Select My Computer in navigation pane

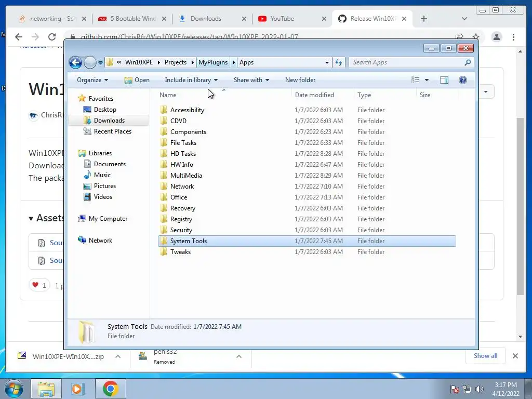[108, 219]
